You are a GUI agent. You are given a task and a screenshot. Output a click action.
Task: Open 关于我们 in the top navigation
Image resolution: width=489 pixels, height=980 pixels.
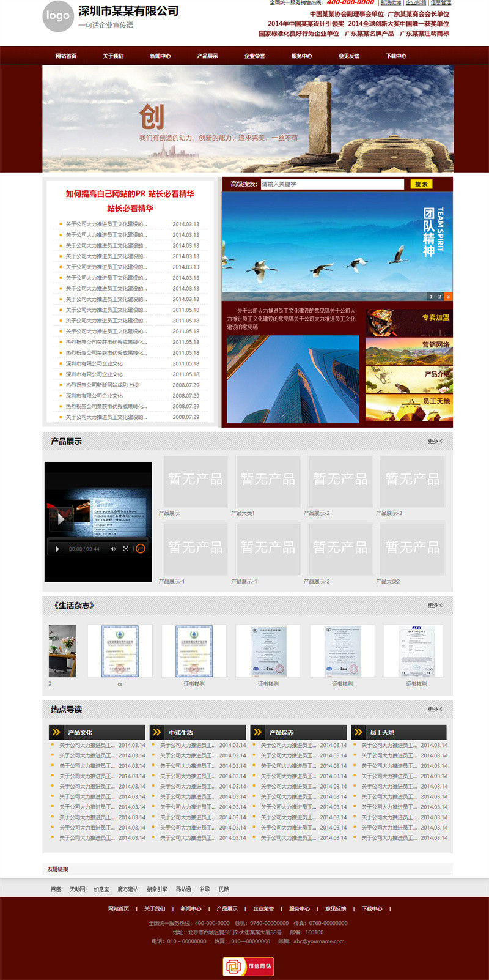click(113, 56)
